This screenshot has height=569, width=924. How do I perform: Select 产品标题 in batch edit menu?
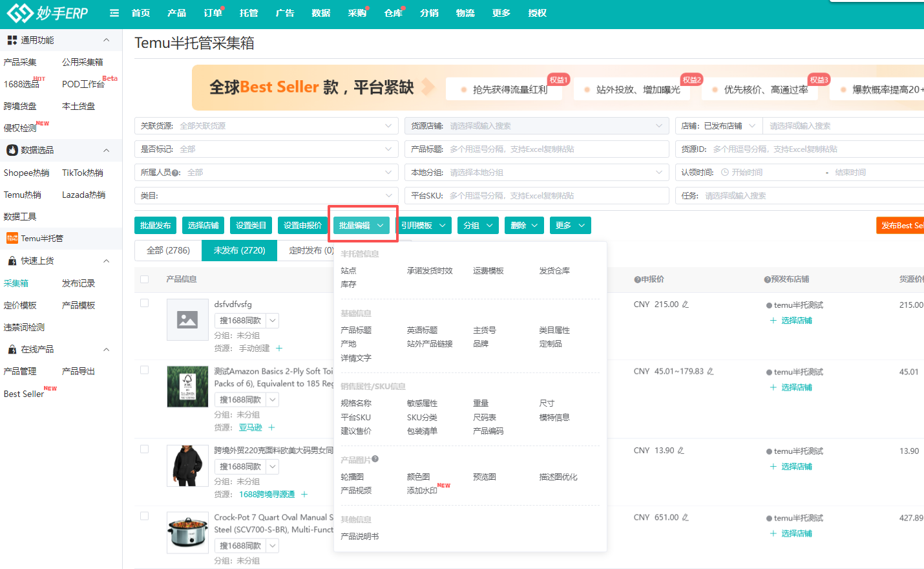356,330
